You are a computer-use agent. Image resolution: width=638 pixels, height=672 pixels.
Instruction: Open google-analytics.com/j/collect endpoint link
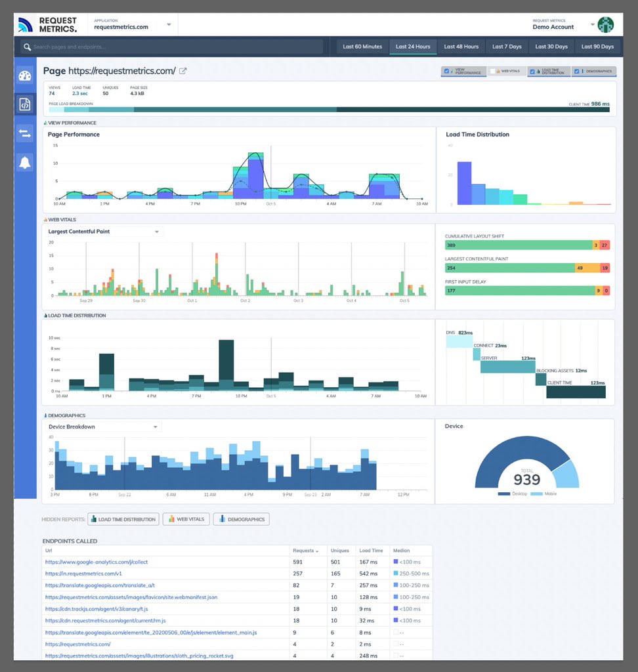pyautogui.click(x=96, y=562)
